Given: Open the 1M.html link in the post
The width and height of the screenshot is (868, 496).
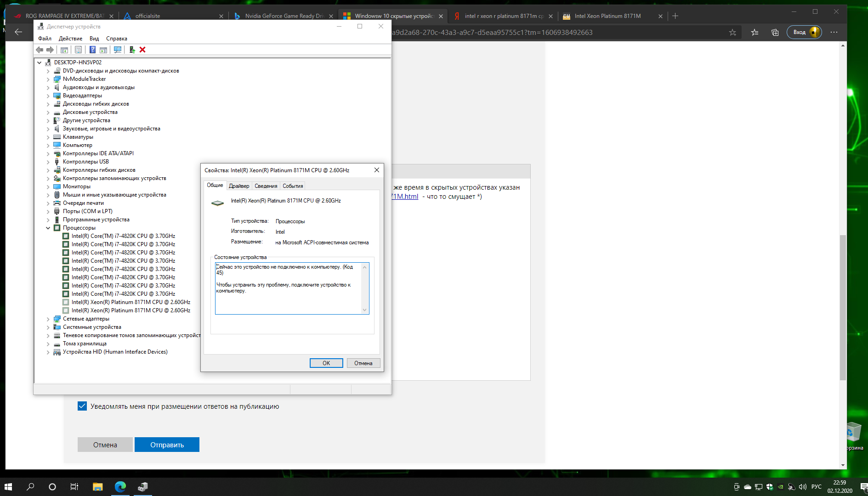Looking at the screenshot, I should [405, 197].
